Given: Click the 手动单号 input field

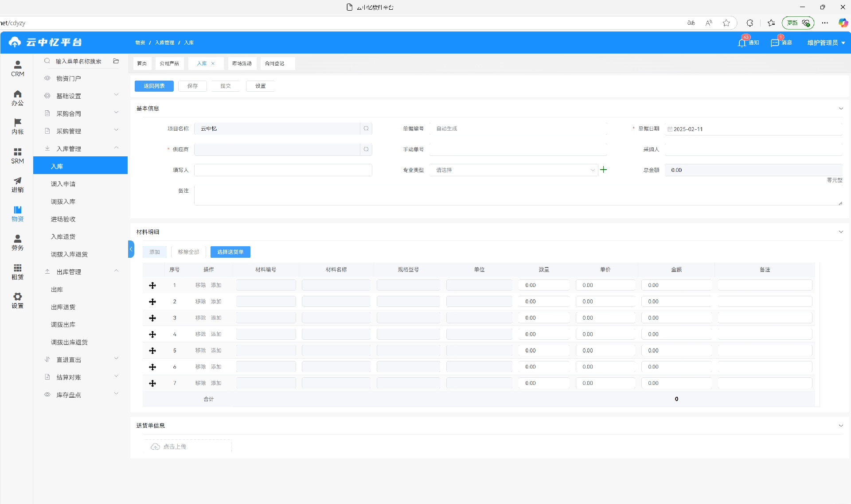Looking at the screenshot, I should click(x=518, y=149).
